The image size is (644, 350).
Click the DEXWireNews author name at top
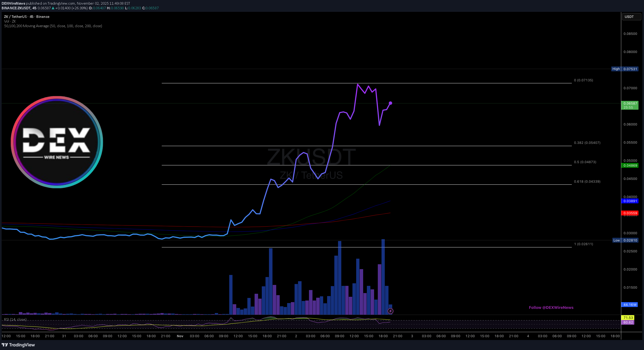[x=13, y=3]
